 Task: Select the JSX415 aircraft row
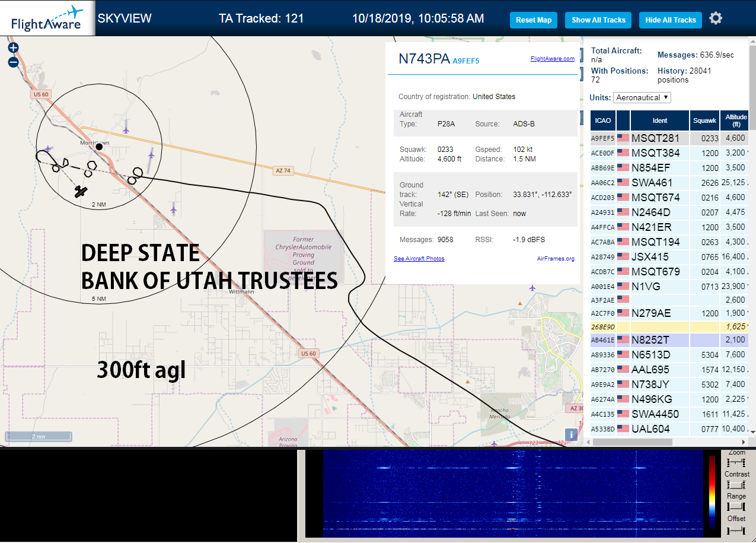[669, 256]
